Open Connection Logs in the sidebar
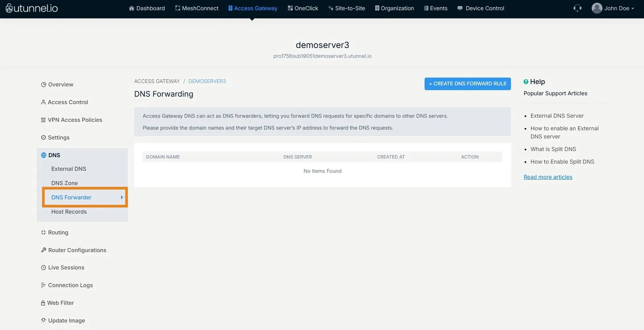The width and height of the screenshot is (644, 330). point(67,285)
